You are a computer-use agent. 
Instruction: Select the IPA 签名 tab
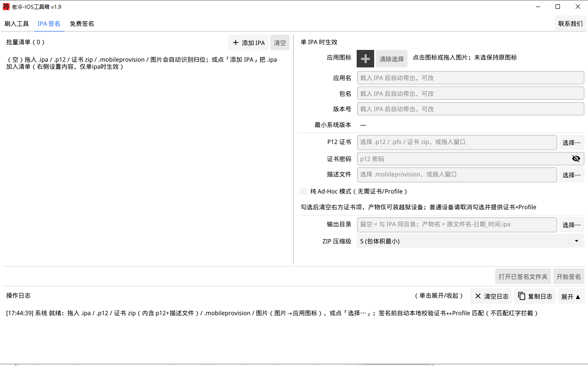tap(49, 24)
